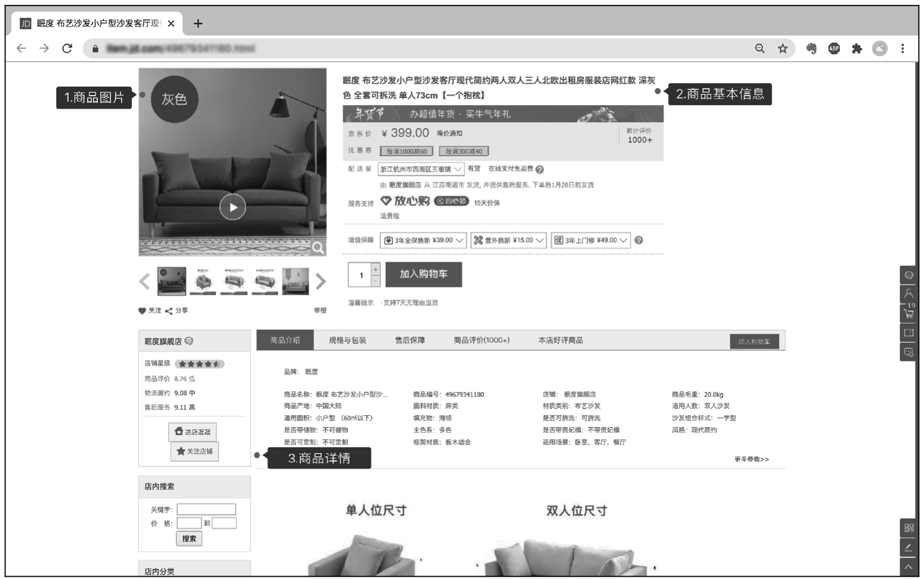Close the 眠度 布艺沙发 tab

pyautogui.click(x=171, y=23)
